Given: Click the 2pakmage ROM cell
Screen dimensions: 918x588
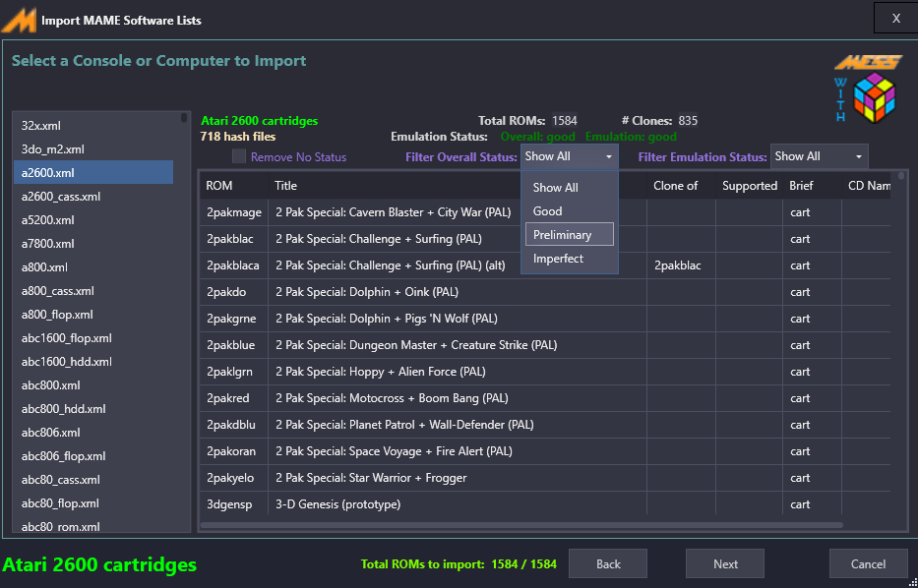Looking at the screenshot, I should (x=233, y=212).
